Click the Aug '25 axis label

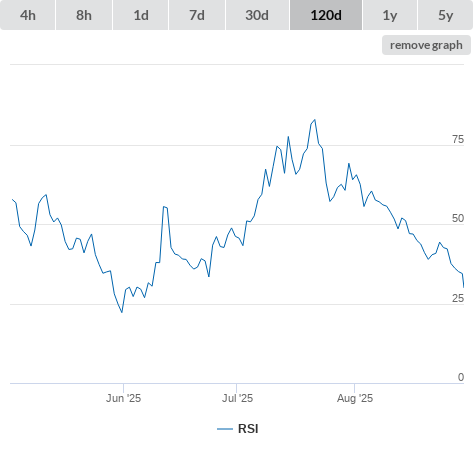pos(355,398)
